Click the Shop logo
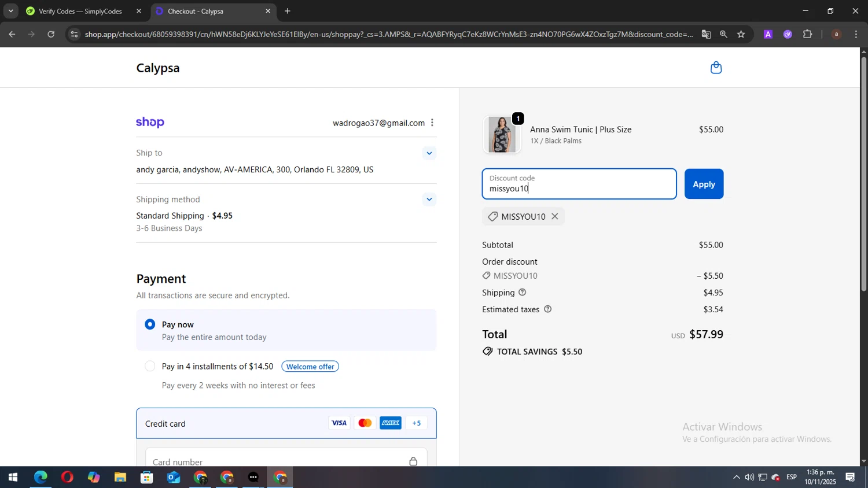 [150, 123]
